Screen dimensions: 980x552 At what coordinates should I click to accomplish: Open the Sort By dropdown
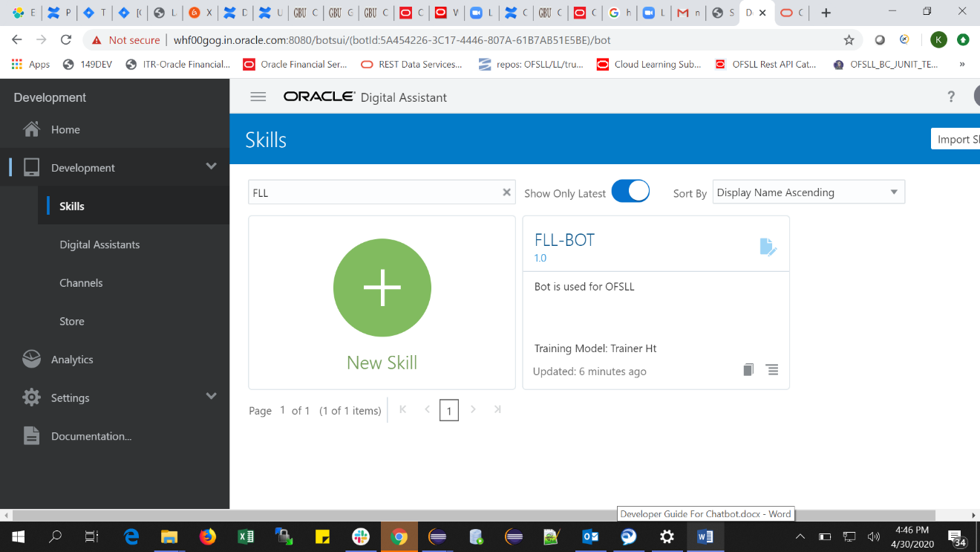point(808,192)
